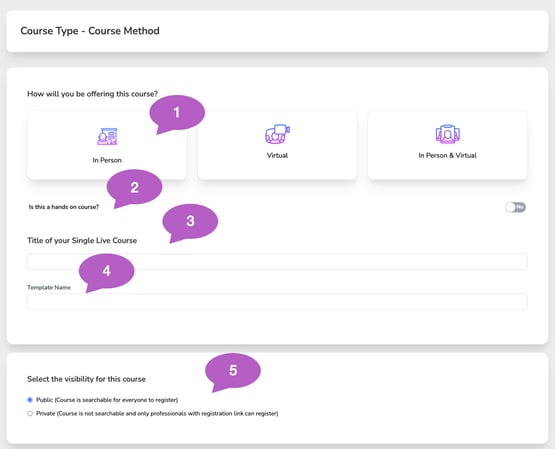Click callout bubble number 4

[106, 272]
